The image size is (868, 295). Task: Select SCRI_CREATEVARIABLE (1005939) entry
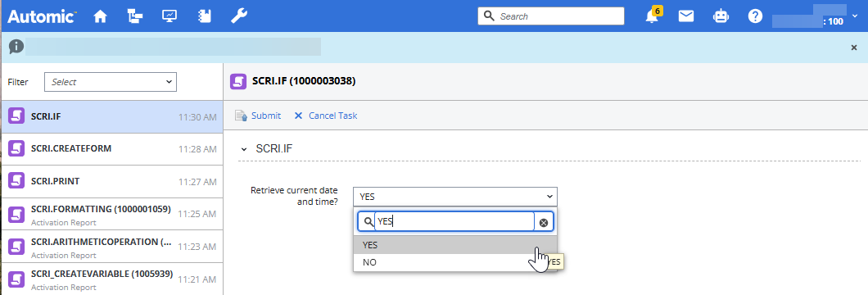112,279
